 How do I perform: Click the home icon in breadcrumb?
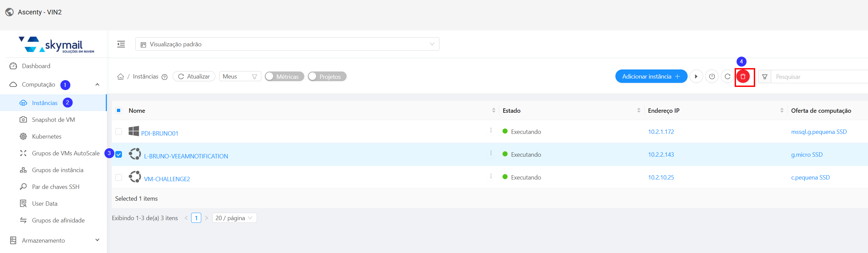pos(120,77)
